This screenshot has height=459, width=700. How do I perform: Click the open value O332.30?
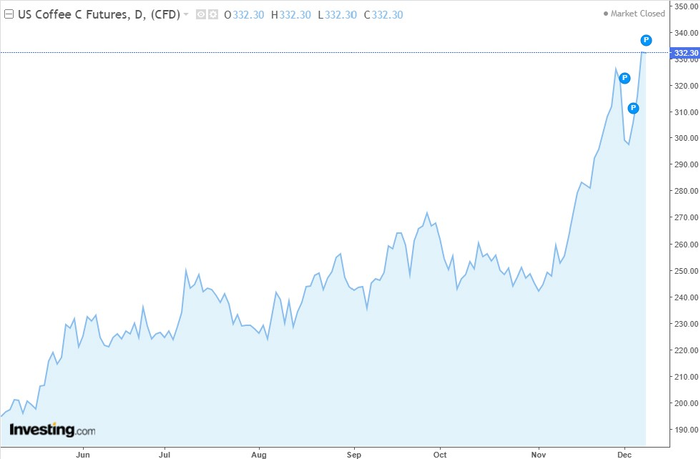244,15
